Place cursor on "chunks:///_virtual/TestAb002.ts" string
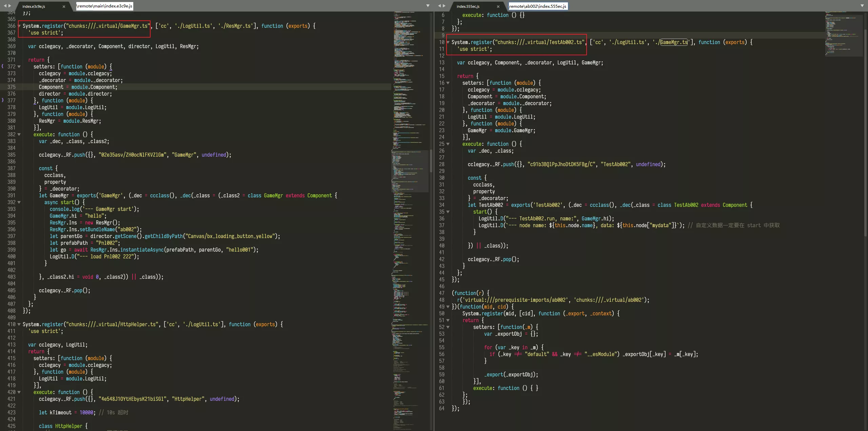The width and height of the screenshot is (868, 431). click(x=540, y=42)
